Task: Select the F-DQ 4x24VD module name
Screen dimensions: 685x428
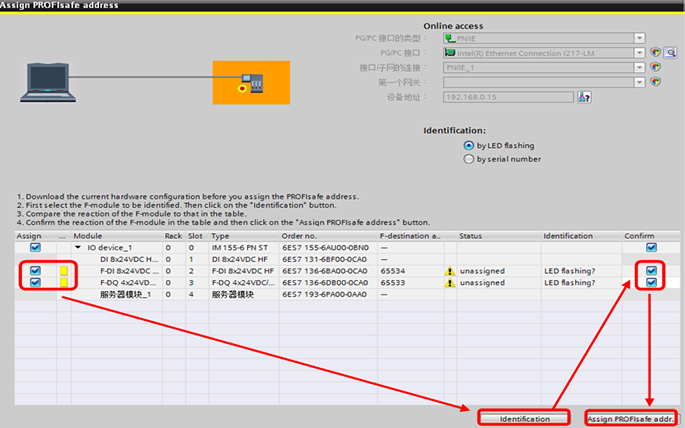Action: 128,283
